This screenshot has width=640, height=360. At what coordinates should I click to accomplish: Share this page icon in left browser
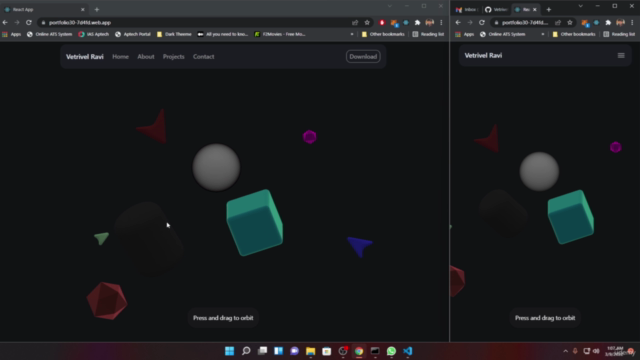point(355,22)
